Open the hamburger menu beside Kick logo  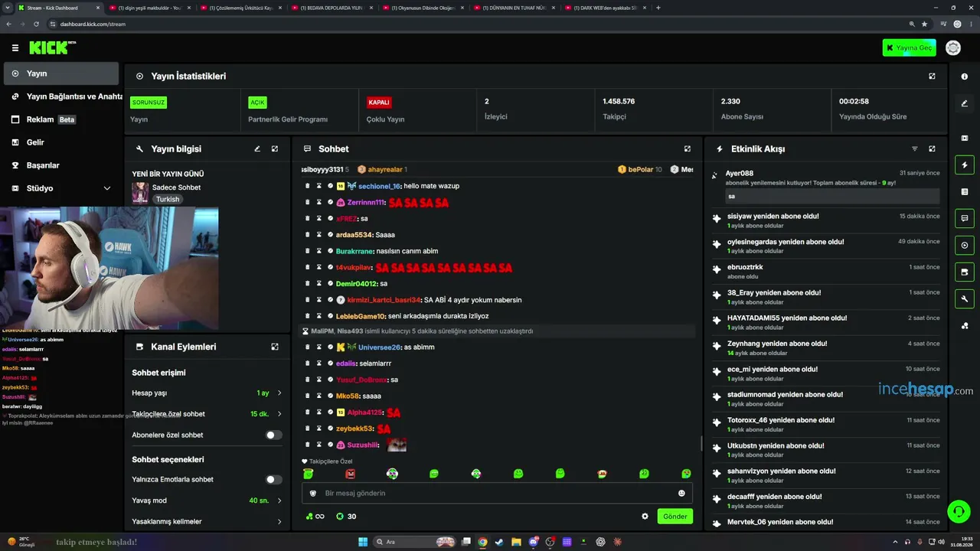click(15, 47)
